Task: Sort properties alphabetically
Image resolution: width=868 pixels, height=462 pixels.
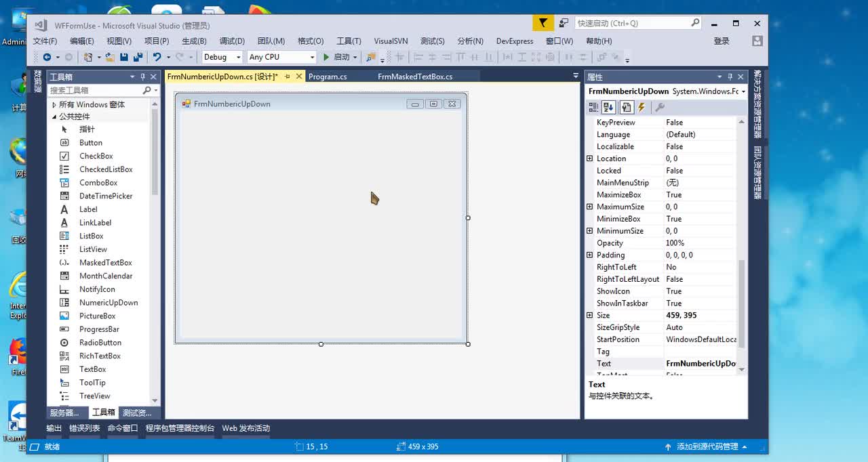Action: point(608,107)
